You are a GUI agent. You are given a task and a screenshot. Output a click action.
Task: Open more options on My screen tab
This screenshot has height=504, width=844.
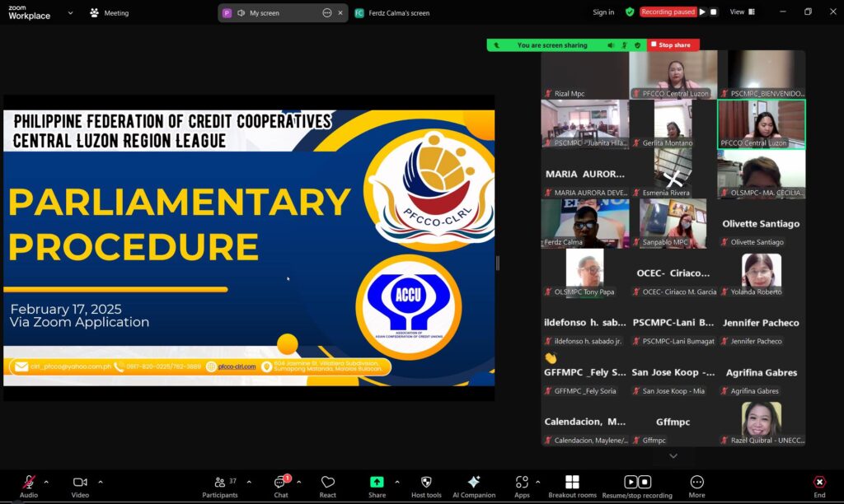point(326,13)
